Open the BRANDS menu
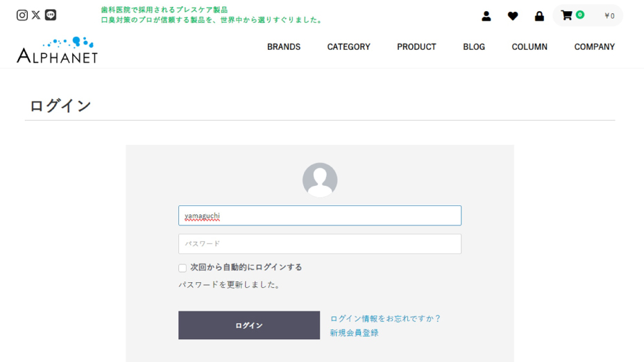The width and height of the screenshot is (644, 362). point(284,47)
